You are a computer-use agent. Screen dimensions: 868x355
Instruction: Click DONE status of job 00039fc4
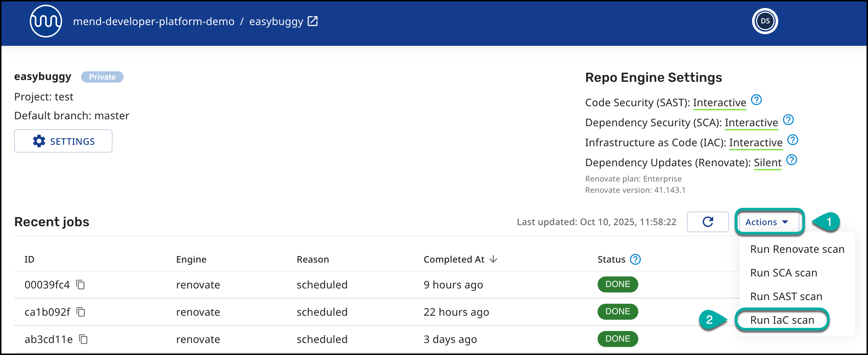pyautogui.click(x=618, y=284)
